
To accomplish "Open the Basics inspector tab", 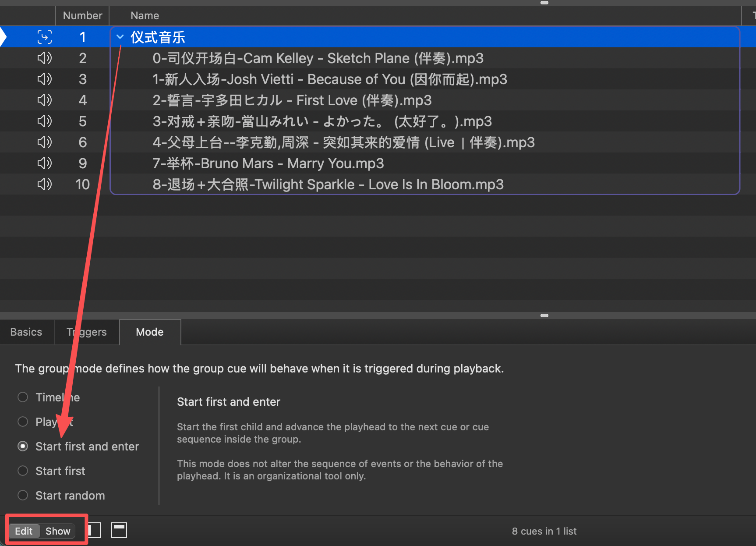I will pyautogui.click(x=26, y=332).
